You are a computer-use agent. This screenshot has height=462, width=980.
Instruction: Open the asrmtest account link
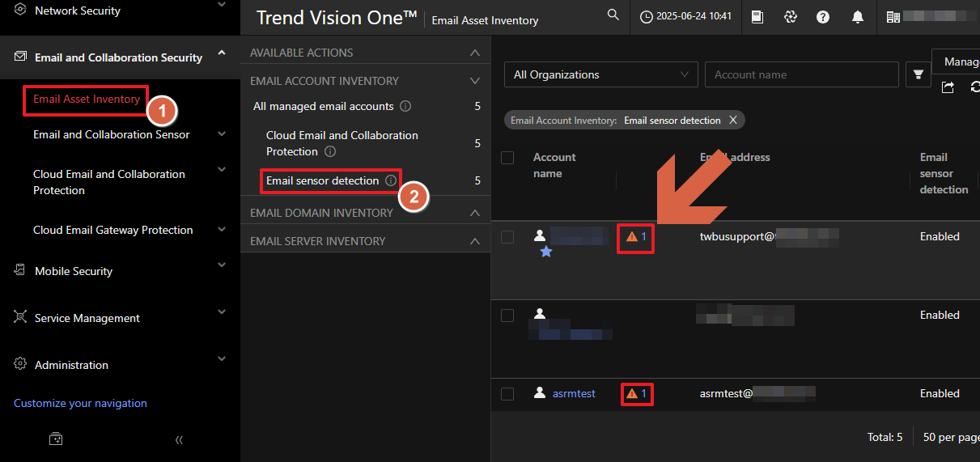[x=574, y=394]
